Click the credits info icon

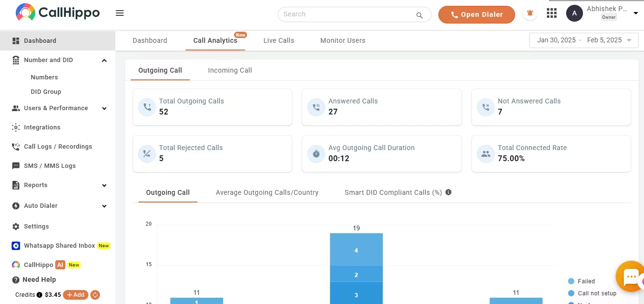(x=39, y=295)
